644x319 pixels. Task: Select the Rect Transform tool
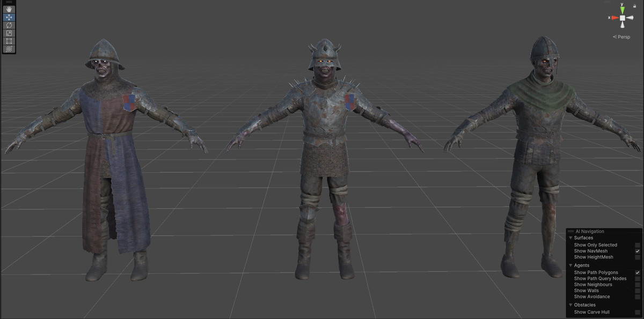point(9,41)
